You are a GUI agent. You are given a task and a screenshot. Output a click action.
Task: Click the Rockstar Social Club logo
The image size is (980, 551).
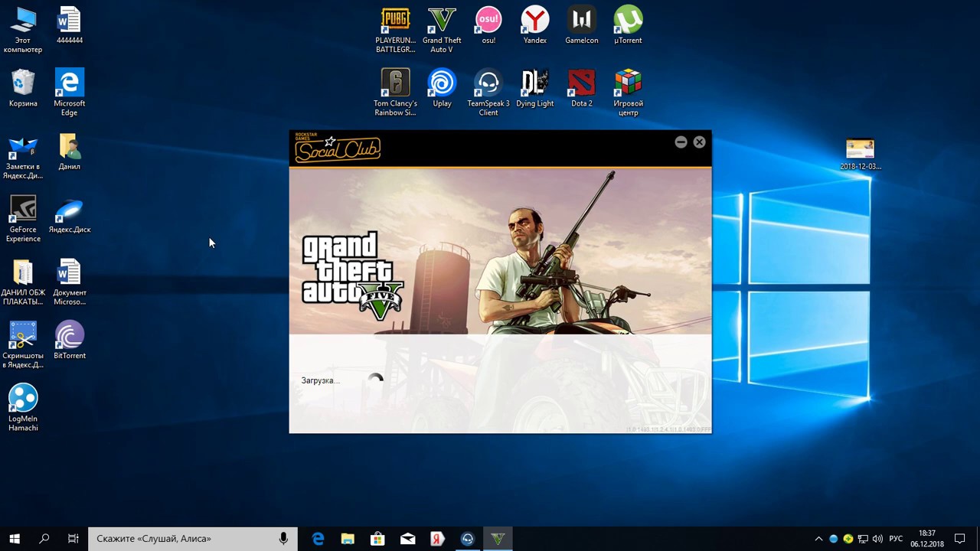(x=338, y=148)
